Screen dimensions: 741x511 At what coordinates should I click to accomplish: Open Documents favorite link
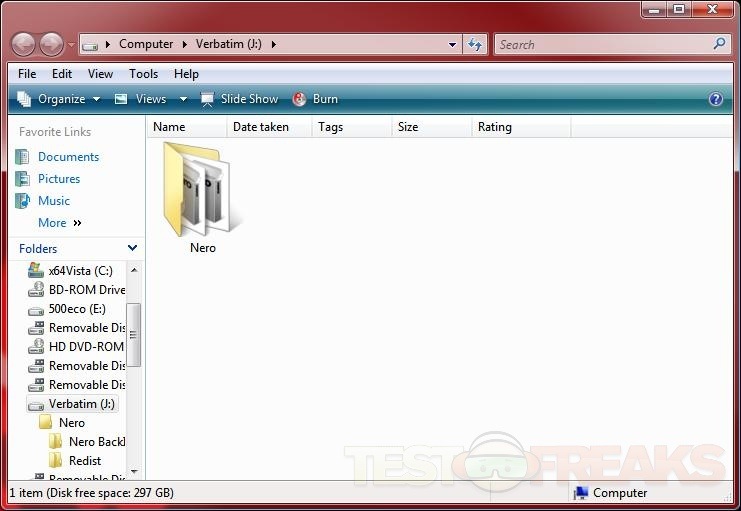[x=68, y=157]
